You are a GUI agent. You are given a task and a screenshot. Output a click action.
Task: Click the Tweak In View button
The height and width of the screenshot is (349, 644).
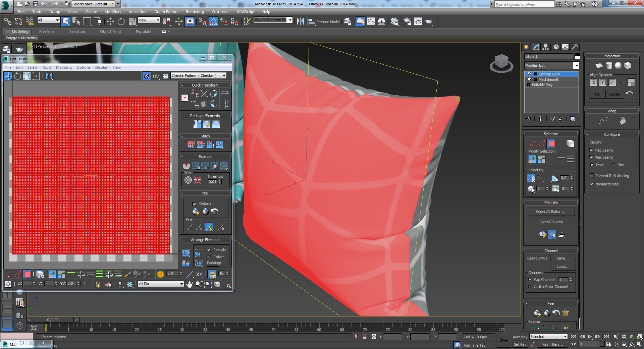[x=551, y=222]
